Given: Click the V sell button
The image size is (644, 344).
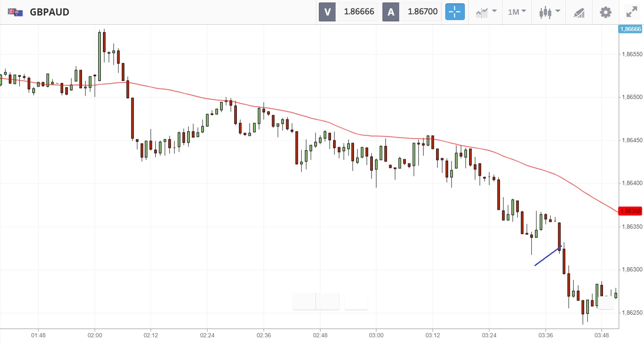Looking at the screenshot, I should tap(327, 12).
